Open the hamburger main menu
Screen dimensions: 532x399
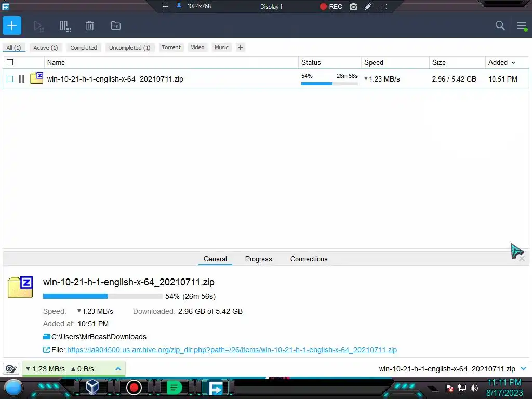pyautogui.click(x=522, y=25)
